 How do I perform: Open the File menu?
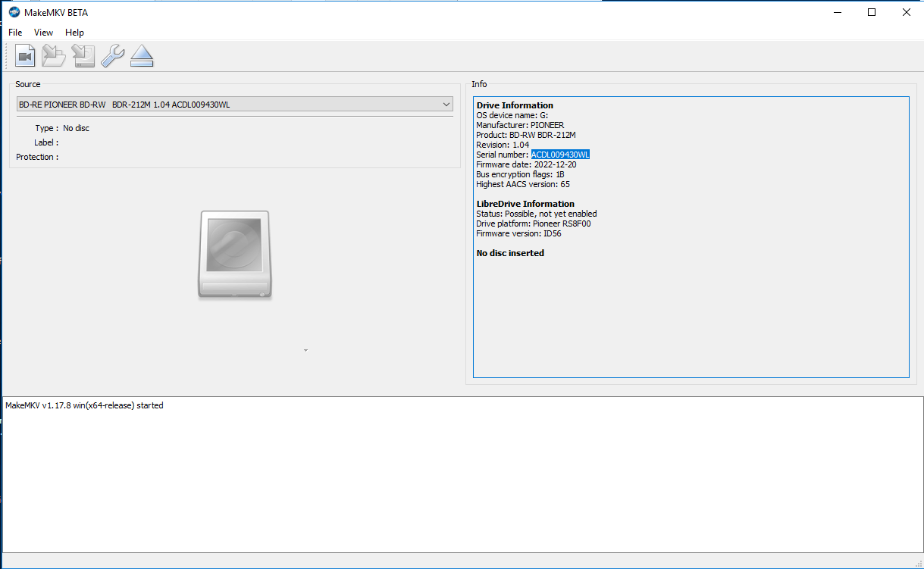point(15,33)
